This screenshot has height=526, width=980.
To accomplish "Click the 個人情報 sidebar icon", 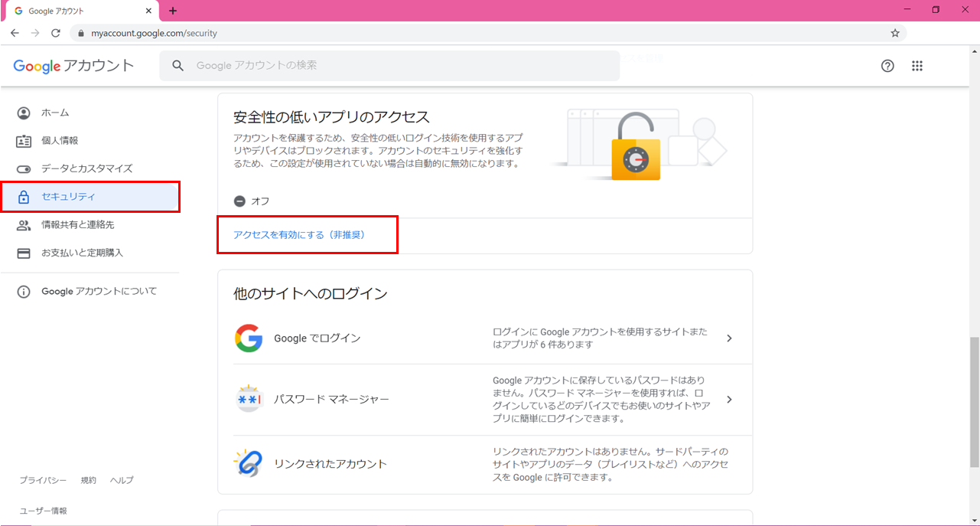I will (24, 141).
